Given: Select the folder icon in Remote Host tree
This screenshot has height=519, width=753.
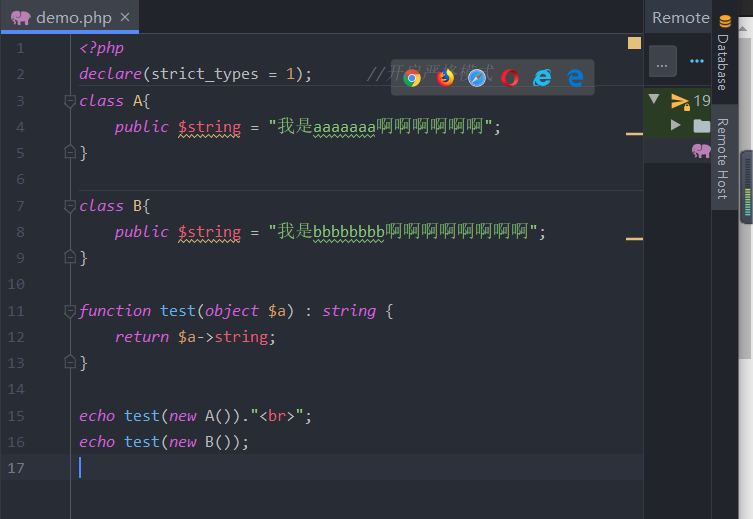Looking at the screenshot, I should [x=702, y=126].
